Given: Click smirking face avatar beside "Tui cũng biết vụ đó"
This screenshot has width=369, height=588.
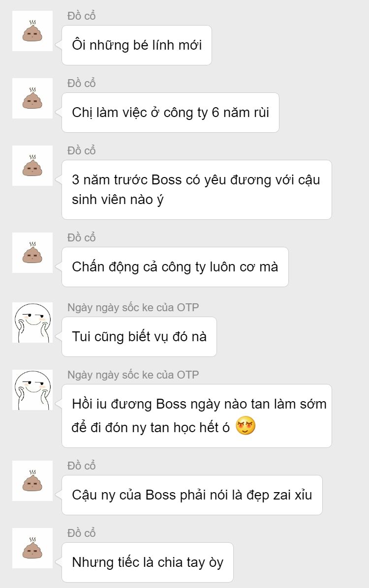Looking at the screenshot, I should [x=32, y=323].
